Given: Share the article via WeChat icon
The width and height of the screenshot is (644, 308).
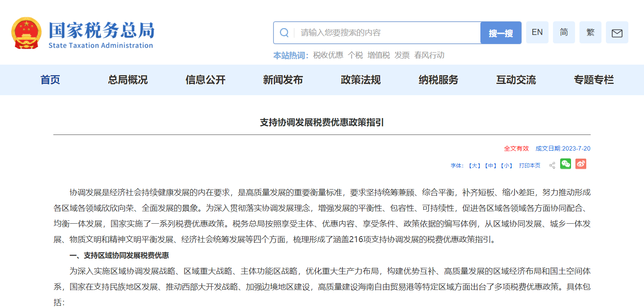Looking at the screenshot, I should click(565, 164).
